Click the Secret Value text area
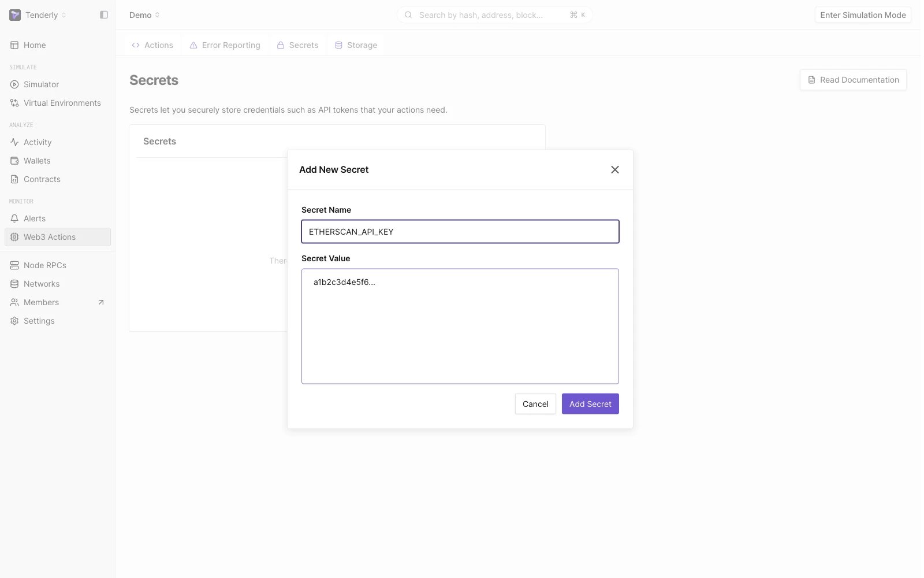The image size is (924, 578). 460,326
